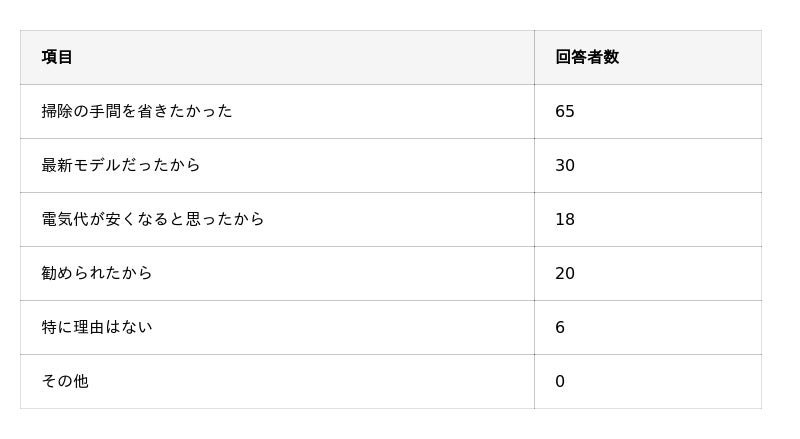This screenshot has width=800, height=439.
Task: Select the item label with 6 respondents
Action: [97, 327]
